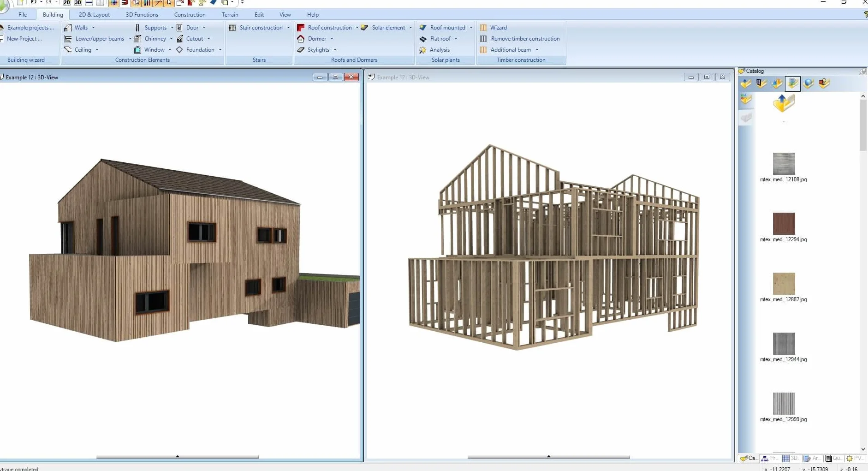Expand Additional beam dropdown arrow

537,50
